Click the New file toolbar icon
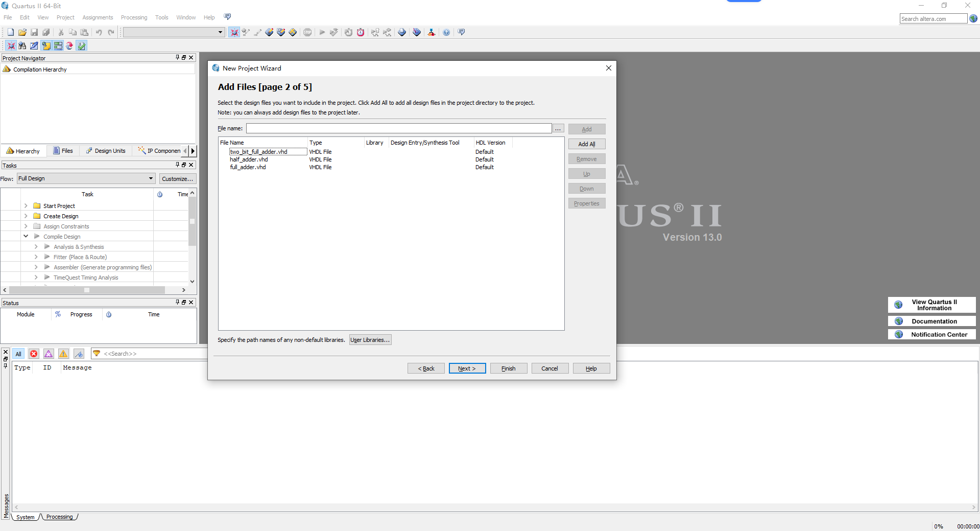The image size is (980, 531). tap(11, 32)
